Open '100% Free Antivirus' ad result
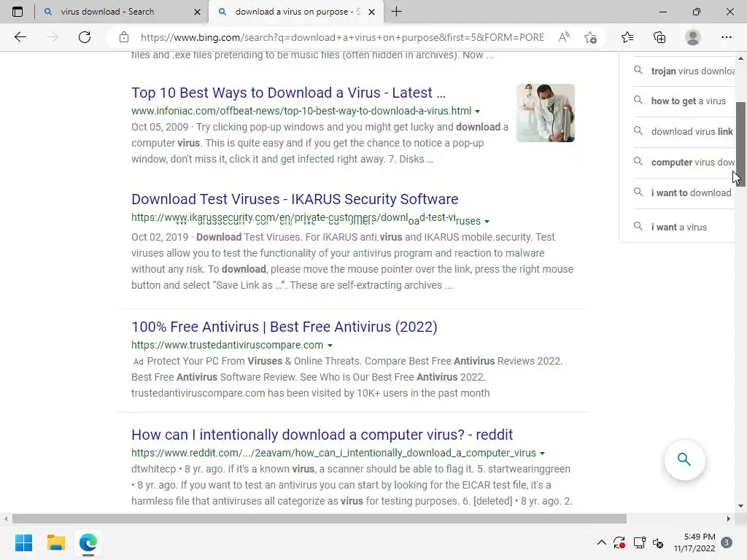Viewport: 747px width, 560px height. click(285, 327)
